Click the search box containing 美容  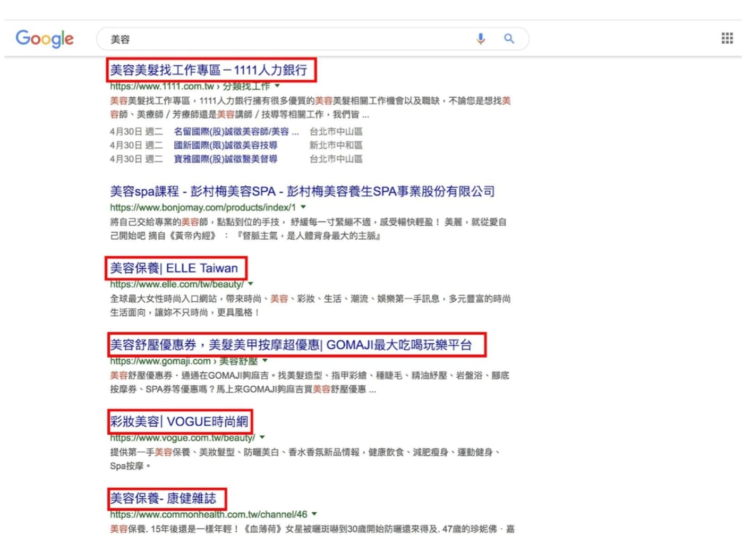click(312, 39)
